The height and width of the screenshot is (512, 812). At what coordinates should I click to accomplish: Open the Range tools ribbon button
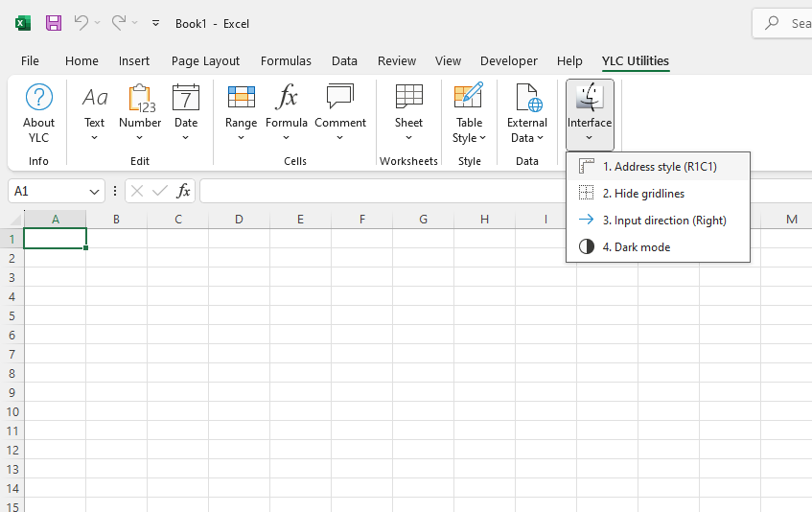click(241, 110)
